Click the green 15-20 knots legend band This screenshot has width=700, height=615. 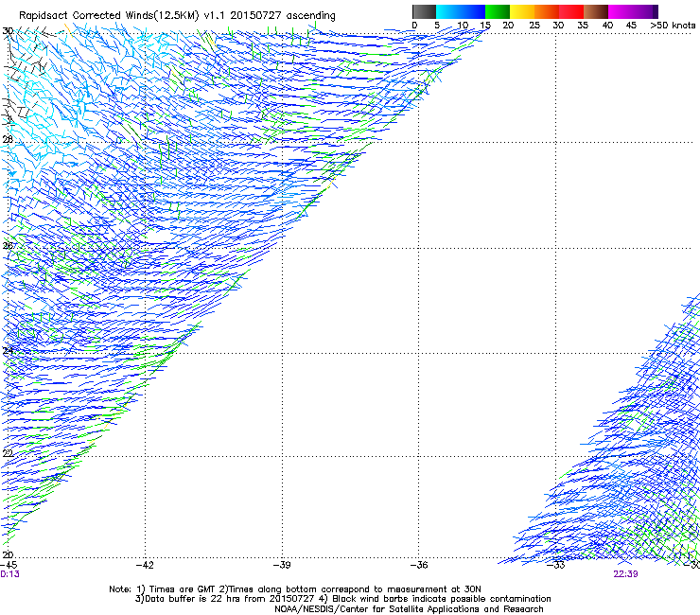(498, 11)
